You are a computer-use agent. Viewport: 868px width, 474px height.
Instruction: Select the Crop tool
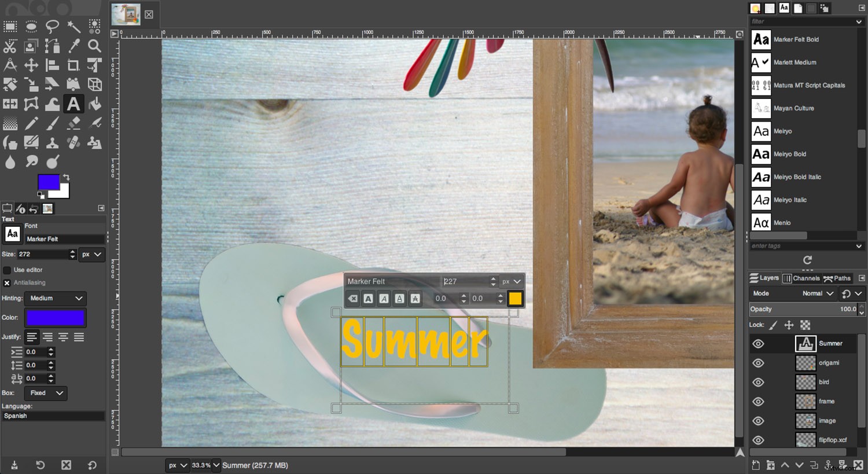point(73,65)
